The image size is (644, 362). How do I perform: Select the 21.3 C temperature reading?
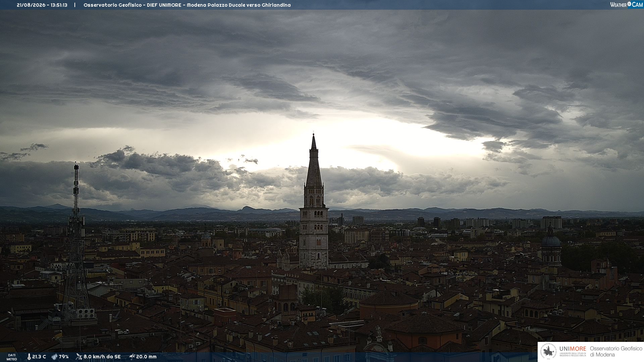[x=39, y=357]
